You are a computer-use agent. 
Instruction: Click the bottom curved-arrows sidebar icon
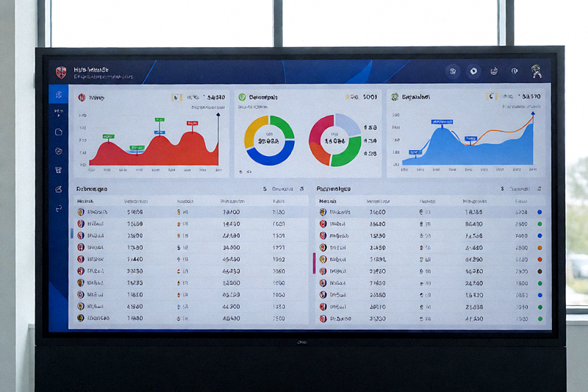59,209
